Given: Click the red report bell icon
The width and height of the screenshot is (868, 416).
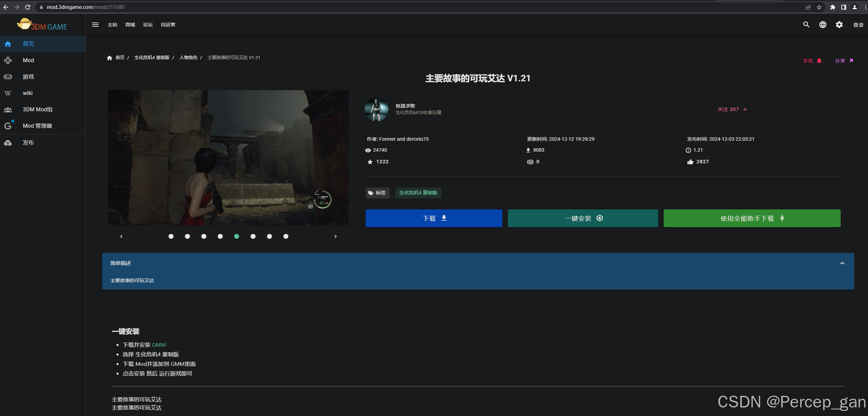Looking at the screenshot, I should (819, 61).
